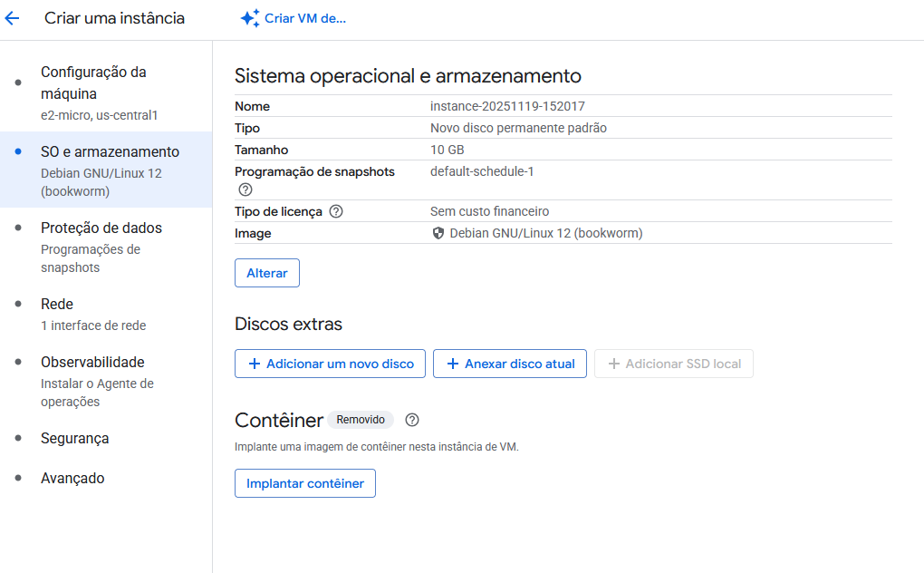Navigate to Avançado section
Image resolution: width=924 pixels, height=573 pixels.
point(72,479)
